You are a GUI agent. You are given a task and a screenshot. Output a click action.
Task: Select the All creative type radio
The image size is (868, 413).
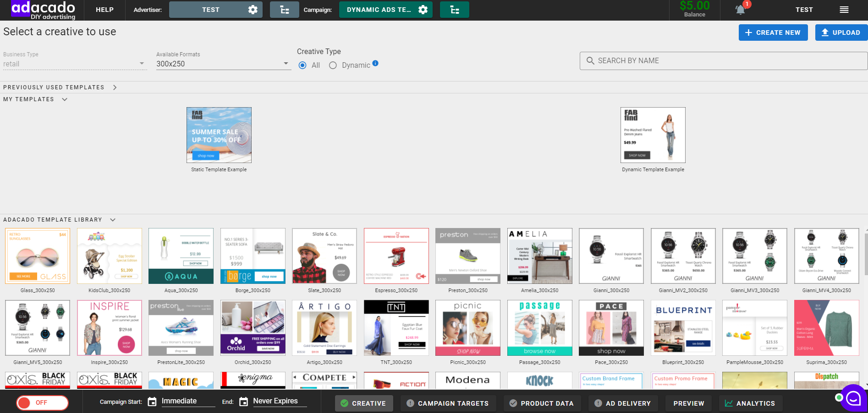pyautogui.click(x=302, y=65)
